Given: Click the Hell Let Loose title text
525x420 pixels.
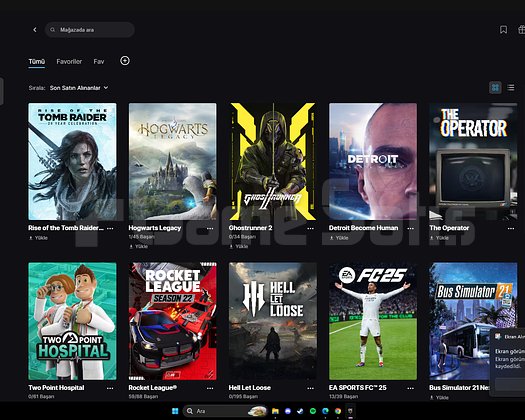Looking at the screenshot, I should [x=250, y=388].
